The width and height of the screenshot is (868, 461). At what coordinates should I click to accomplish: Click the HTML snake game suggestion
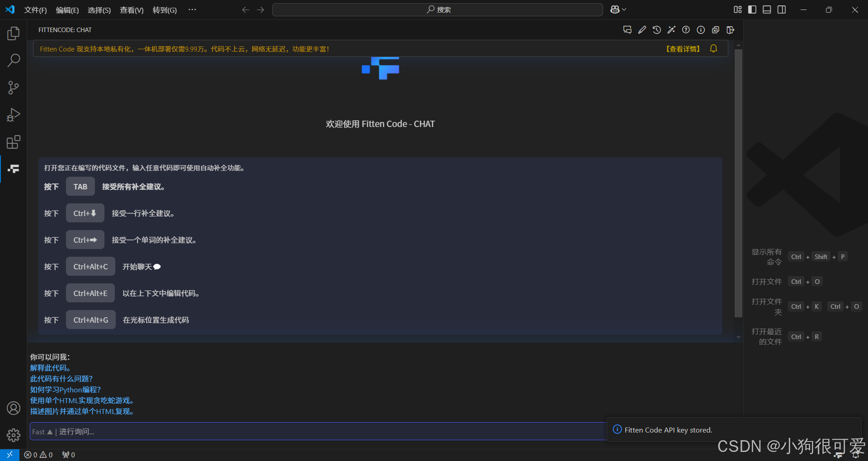point(82,400)
